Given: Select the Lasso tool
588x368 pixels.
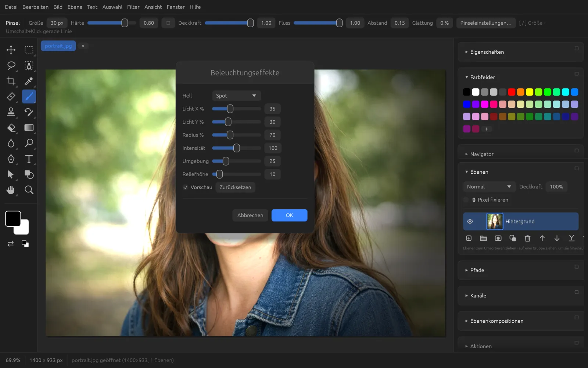Looking at the screenshot, I should pos(11,66).
